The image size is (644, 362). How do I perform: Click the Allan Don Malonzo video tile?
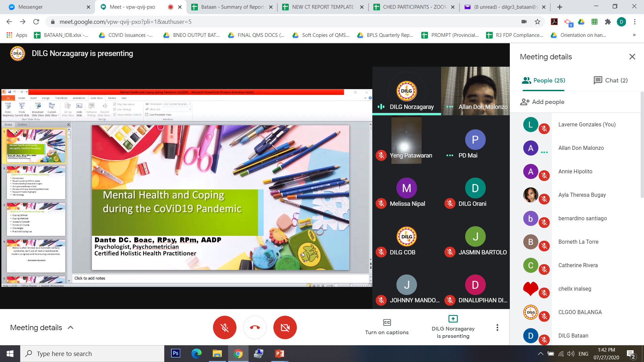(475, 91)
